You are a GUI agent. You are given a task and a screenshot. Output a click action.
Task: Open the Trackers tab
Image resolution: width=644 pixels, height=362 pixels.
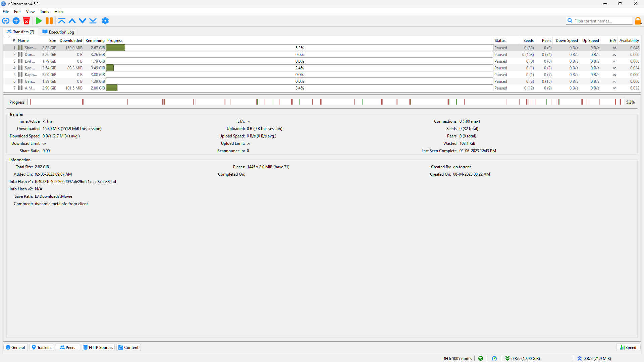[x=41, y=347]
